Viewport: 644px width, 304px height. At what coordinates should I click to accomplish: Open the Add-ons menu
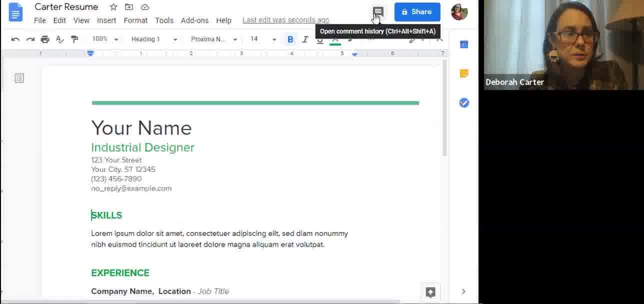[x=194, y=20]
